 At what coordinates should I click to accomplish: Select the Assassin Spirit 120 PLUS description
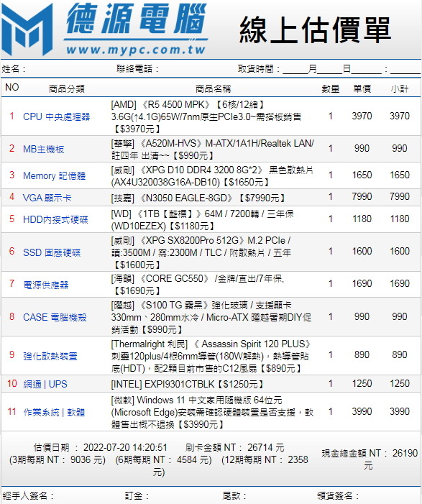tap(212, 356)
